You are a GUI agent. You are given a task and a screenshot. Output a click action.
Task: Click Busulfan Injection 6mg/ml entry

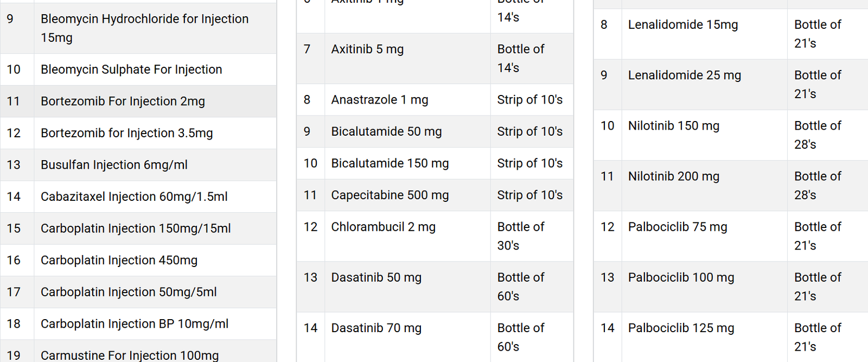[x=114, y=165]
